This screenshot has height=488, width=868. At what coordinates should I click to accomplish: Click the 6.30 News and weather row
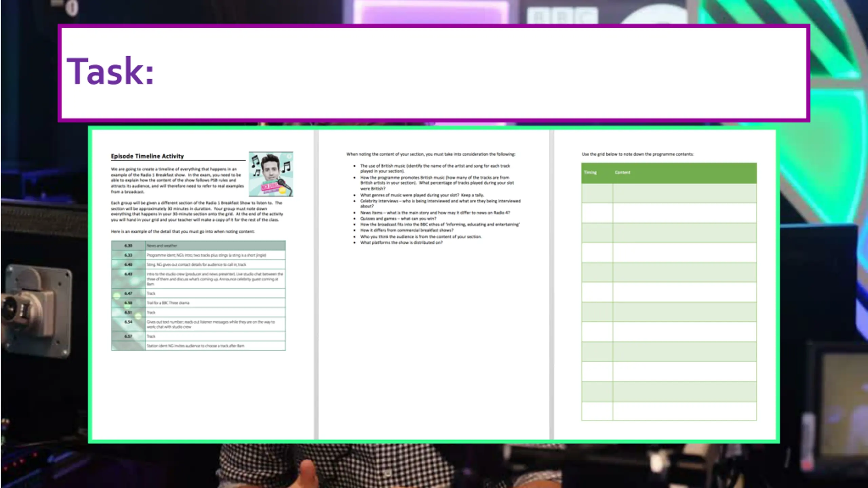coord(162,245)
